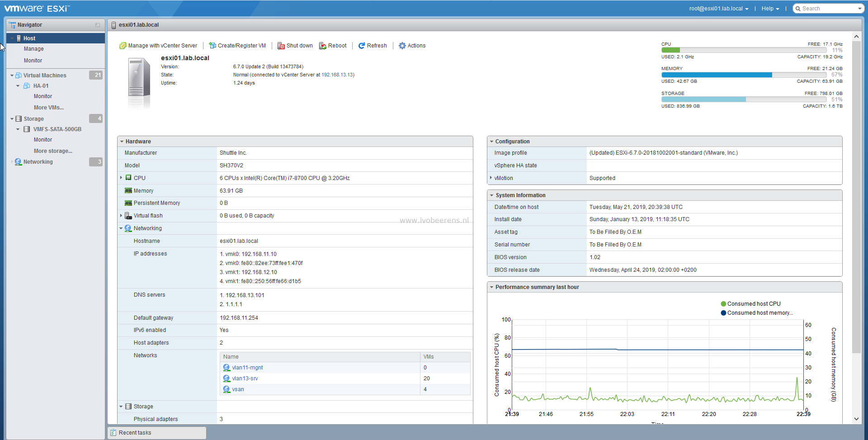Collapse the VMFS-SATA-500GB tree node
Image resolution: width=868 pixels, height=440 pixels.
click(x=18, y=129)
